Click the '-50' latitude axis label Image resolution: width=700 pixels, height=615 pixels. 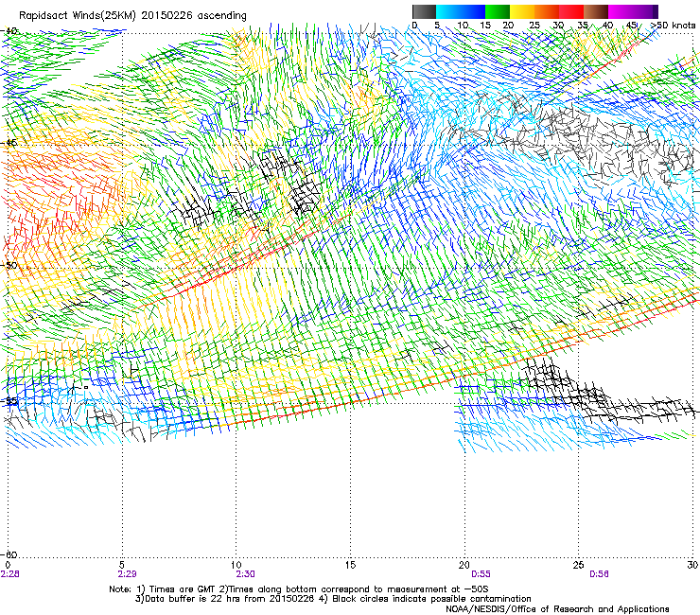click(x=9, y=265)
